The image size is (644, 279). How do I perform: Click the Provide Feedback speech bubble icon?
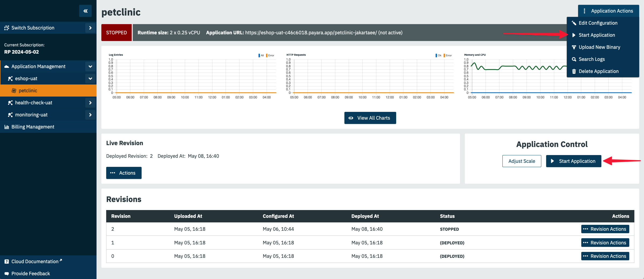pyautogui.click(x=7, y=274)
